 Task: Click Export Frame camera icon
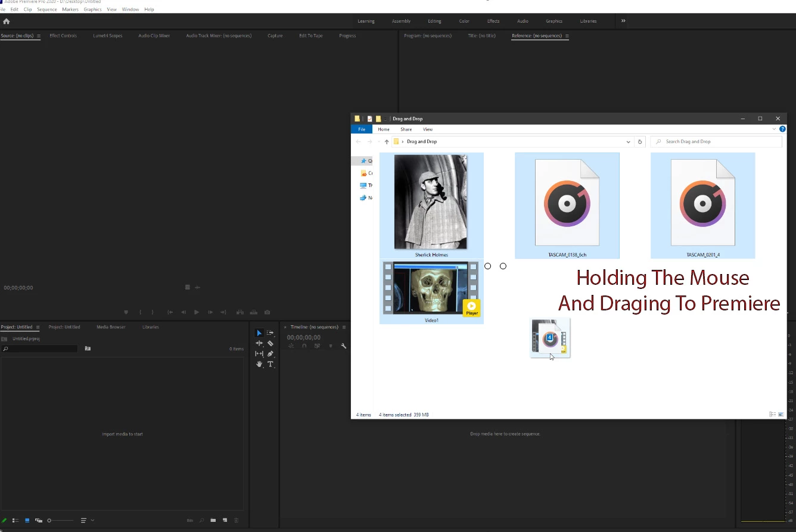click(267, 312)
